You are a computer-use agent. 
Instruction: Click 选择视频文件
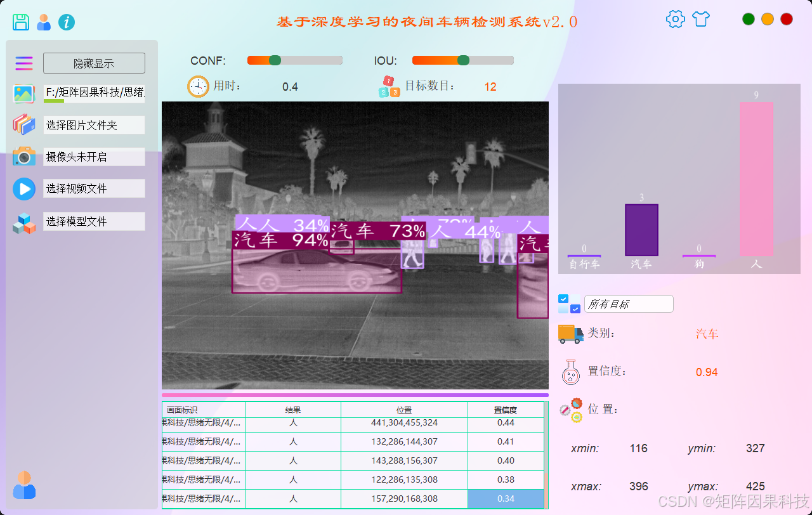(94, 188)
